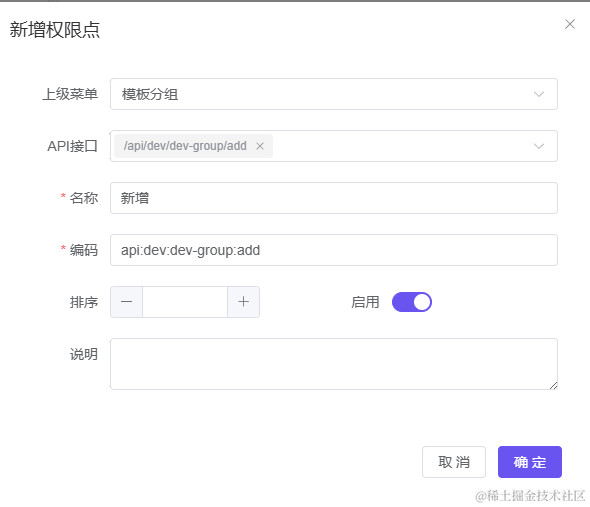Viewport: 590px width, 507px height.
Task: Toggle the 启用 switch off
Action: [x=412, y=302]
